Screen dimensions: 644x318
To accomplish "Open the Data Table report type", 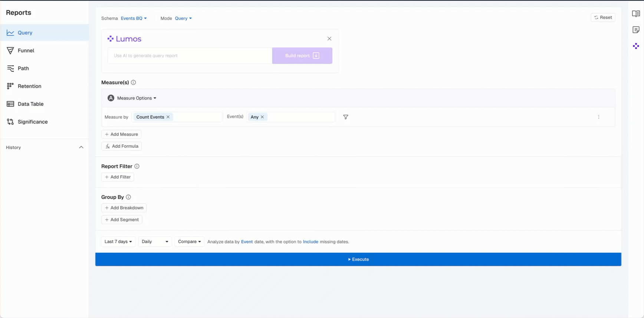I will point(44,104).
